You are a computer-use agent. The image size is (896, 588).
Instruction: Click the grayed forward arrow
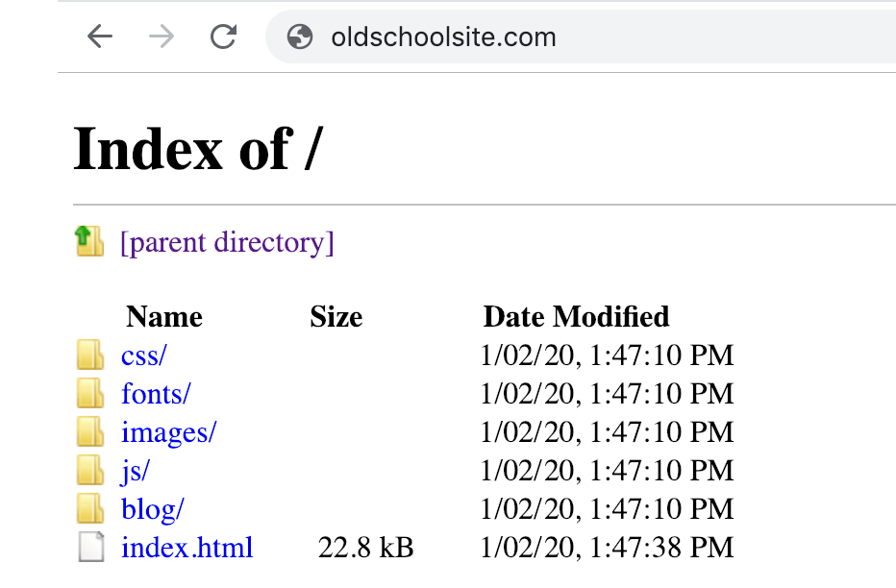162,37
